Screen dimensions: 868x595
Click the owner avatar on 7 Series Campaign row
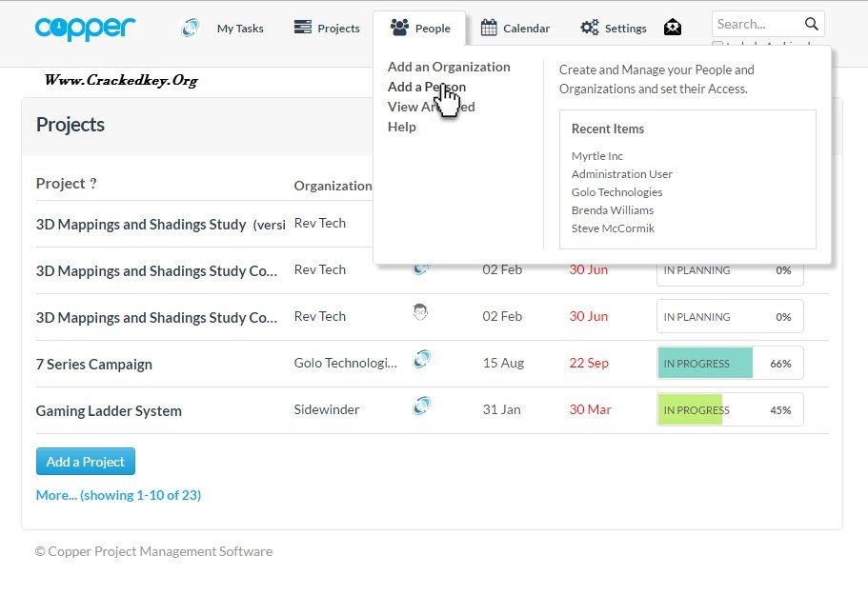421,360
